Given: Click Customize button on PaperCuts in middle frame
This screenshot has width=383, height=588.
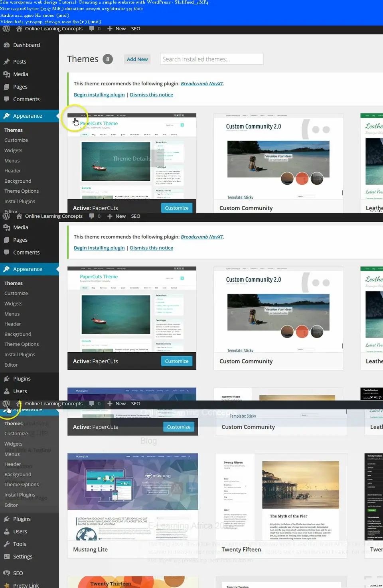Looking at the screenshot, I should click(177, 361).
